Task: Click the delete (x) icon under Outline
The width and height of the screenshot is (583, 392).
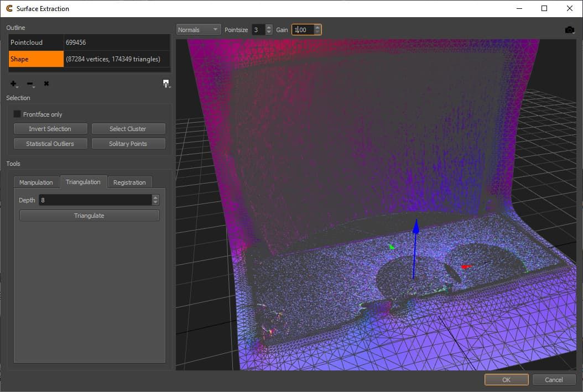Action: pos(46,84)
